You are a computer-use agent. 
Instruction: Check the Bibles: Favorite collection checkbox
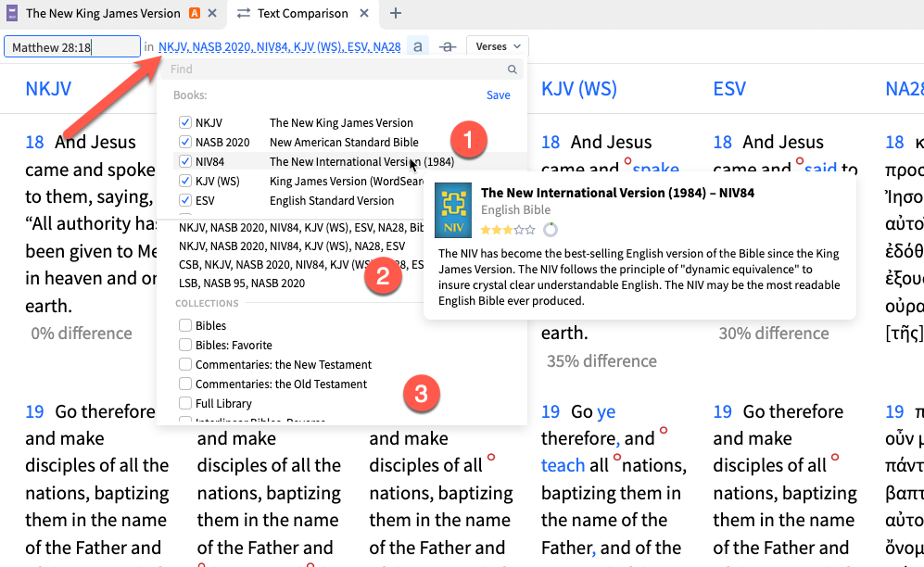pos(185,345)
